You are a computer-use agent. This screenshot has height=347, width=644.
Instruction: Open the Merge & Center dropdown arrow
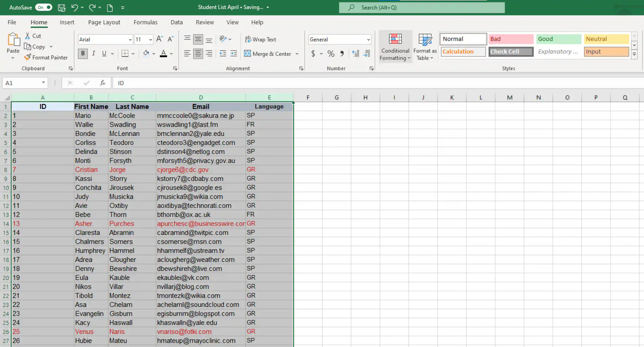tap(297, 54)
